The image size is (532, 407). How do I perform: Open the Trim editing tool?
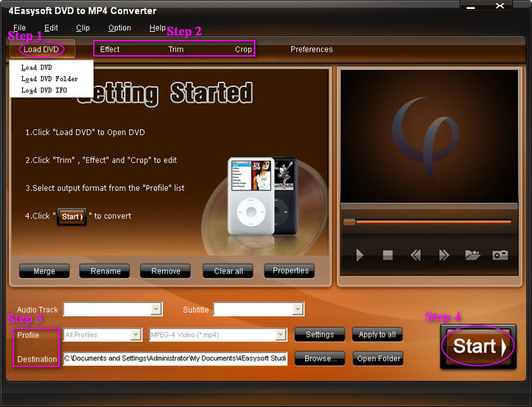(176, 50)
